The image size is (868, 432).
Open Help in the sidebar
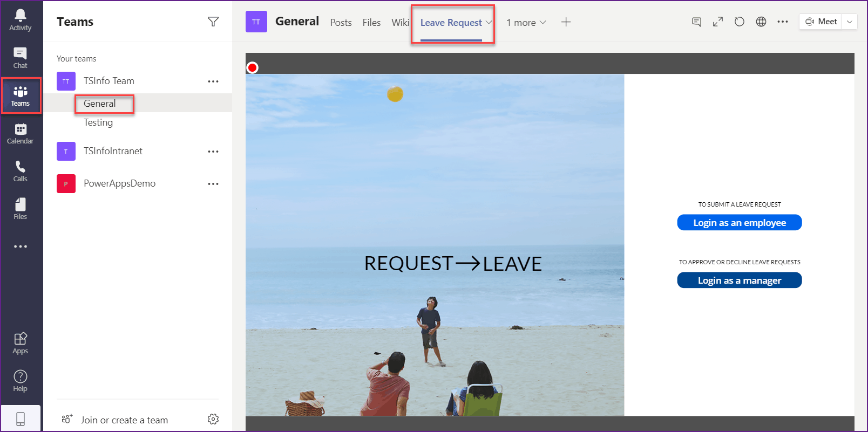[x=21, y=381]
